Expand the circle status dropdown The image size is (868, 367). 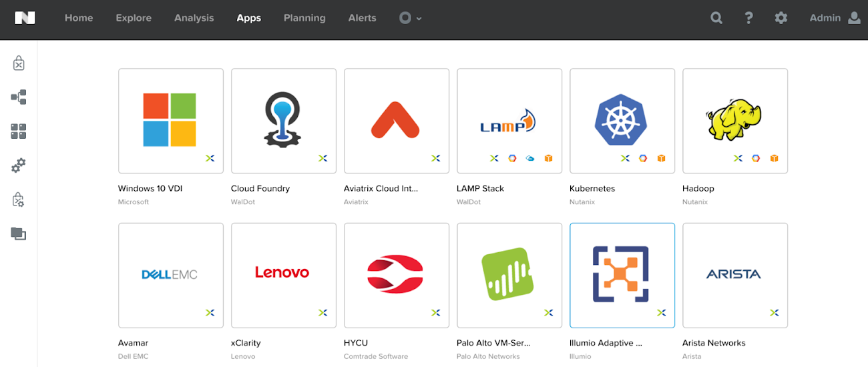click(410, 18)
